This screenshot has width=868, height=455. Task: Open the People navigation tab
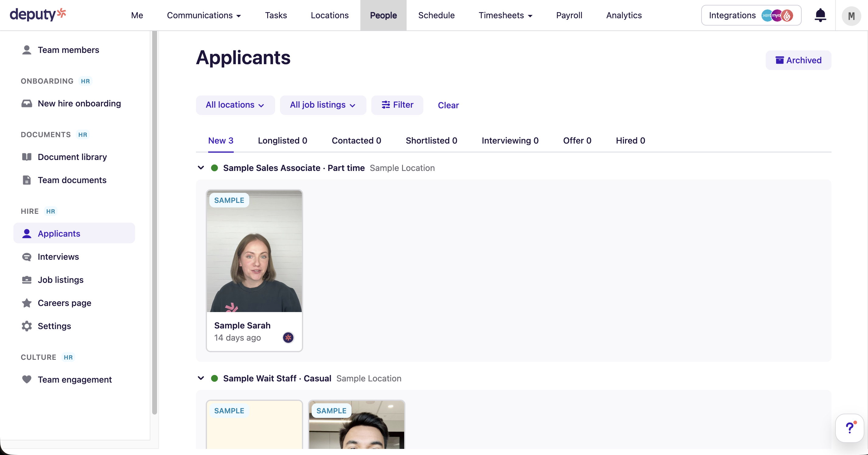coord(383,15)
